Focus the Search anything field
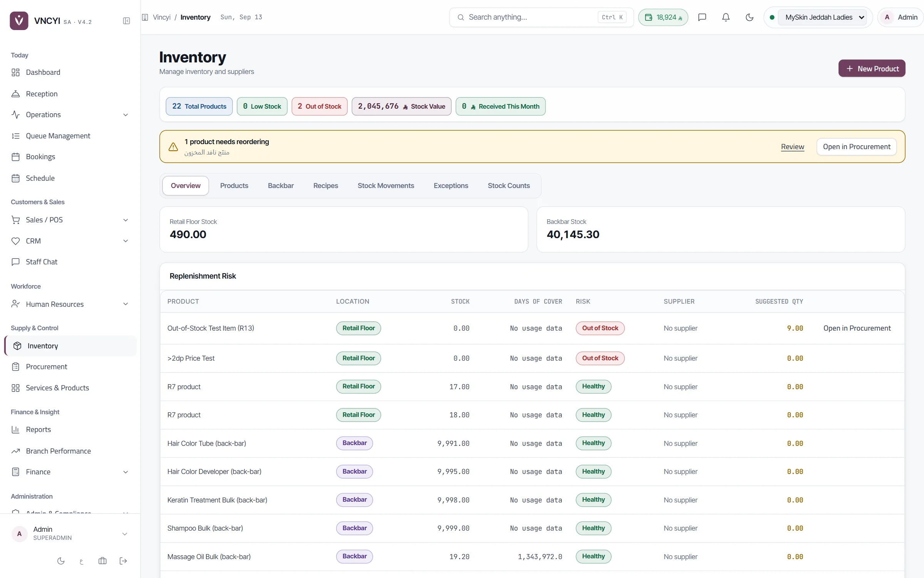This screenshot has height=578, width=924. click(541, 17)
